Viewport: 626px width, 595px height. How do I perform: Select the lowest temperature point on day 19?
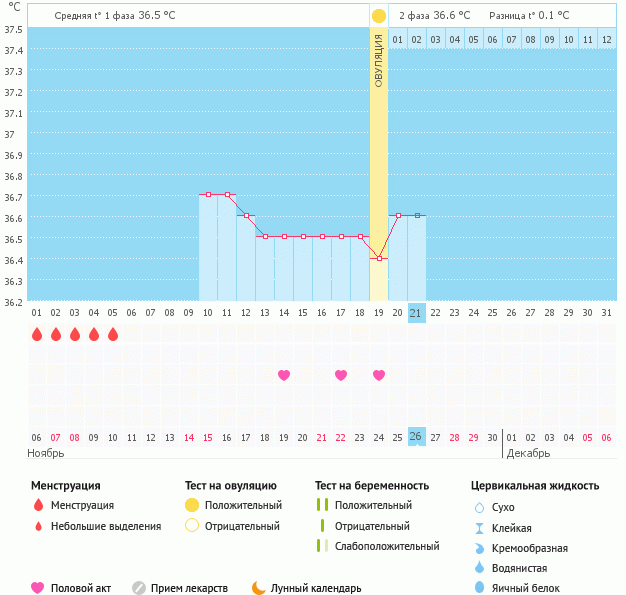click(379, 258)
